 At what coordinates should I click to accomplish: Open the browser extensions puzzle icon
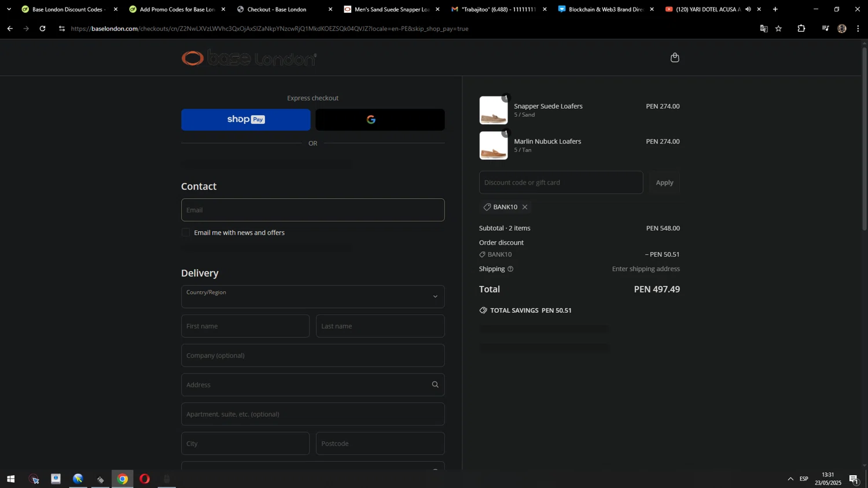[801, 28]
